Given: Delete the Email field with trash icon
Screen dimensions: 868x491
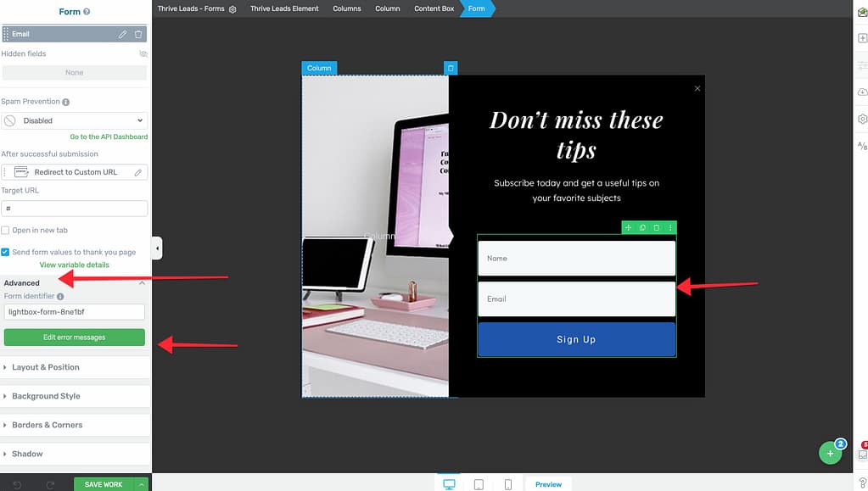Looking at the screenshot, I should [138, 34].
